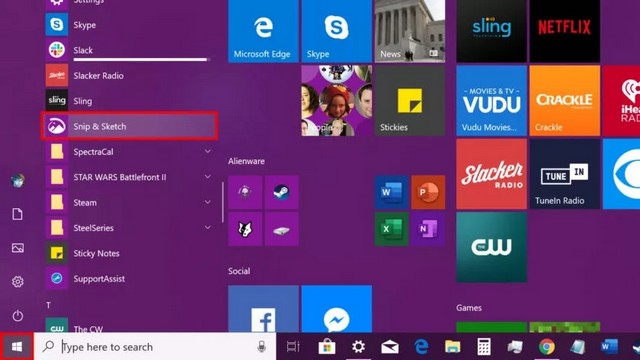
Task: Launch the Netflix tile
Action: [x=564, y=31]
